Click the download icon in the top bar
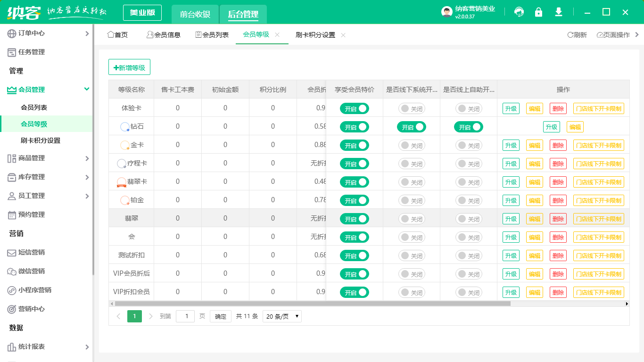The image size is (644, 362). (559, 12)
